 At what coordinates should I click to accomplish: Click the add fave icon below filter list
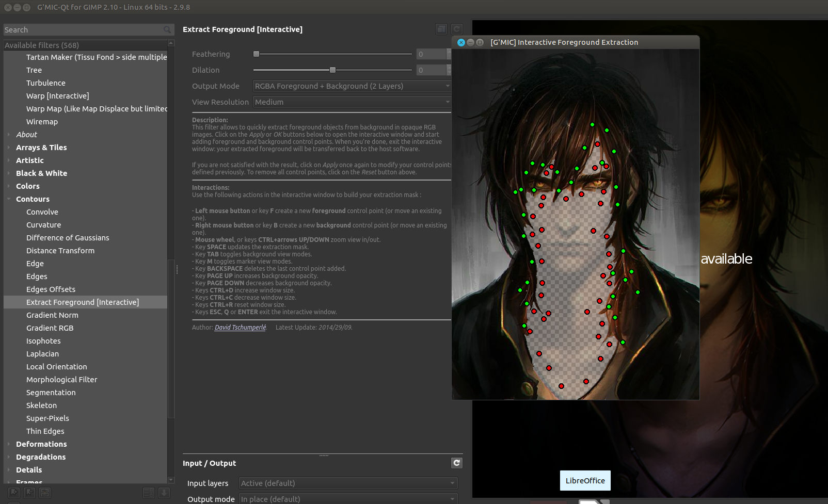coord(14,493)
